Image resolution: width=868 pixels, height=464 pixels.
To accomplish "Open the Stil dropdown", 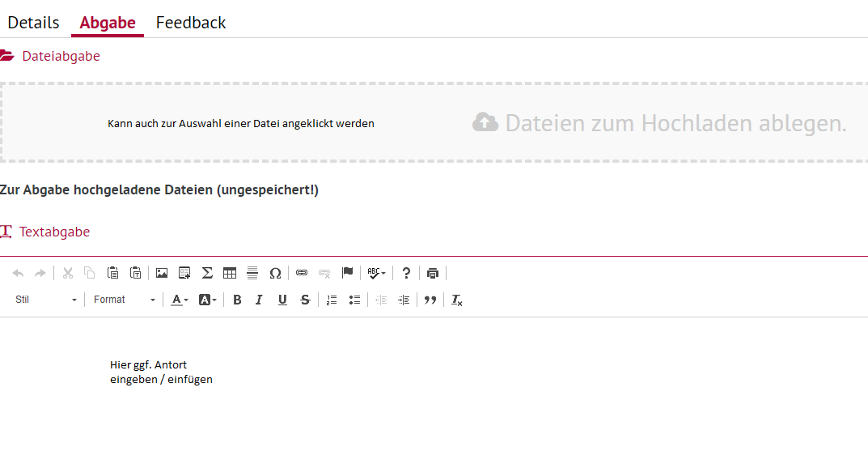I will point(46,300).
